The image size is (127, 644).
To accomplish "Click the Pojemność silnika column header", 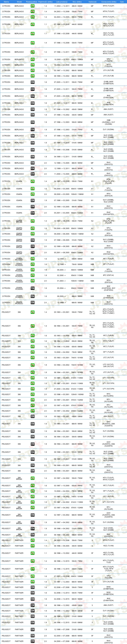I will tap(45, 2).
